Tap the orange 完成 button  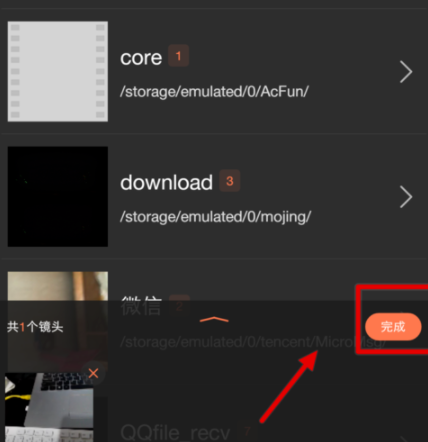coord(393,327)
